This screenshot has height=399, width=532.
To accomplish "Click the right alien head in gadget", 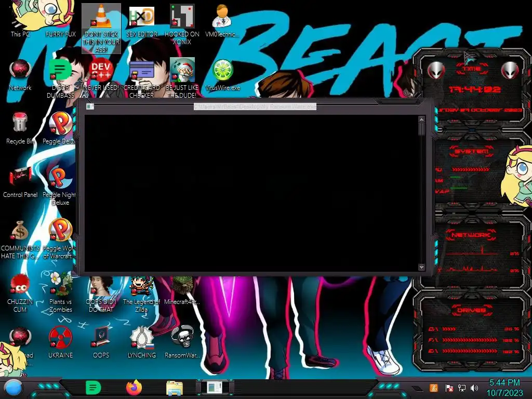I will [x=510, y=71].
